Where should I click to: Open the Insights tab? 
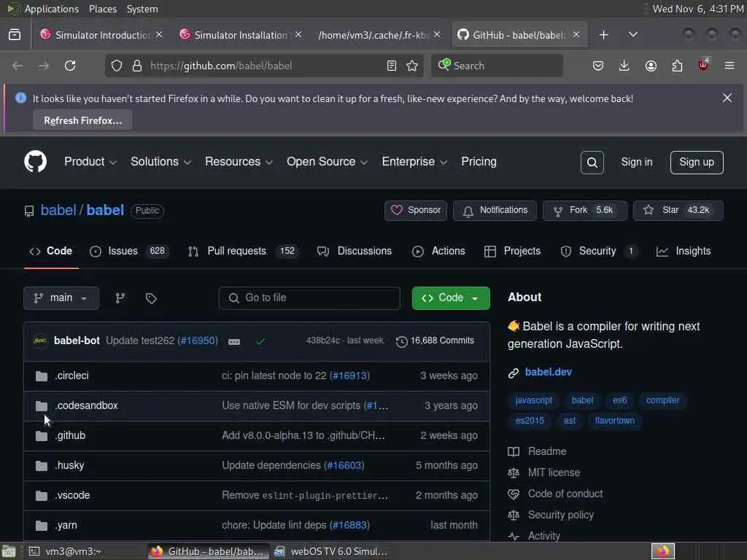click(x=684, y=252)
